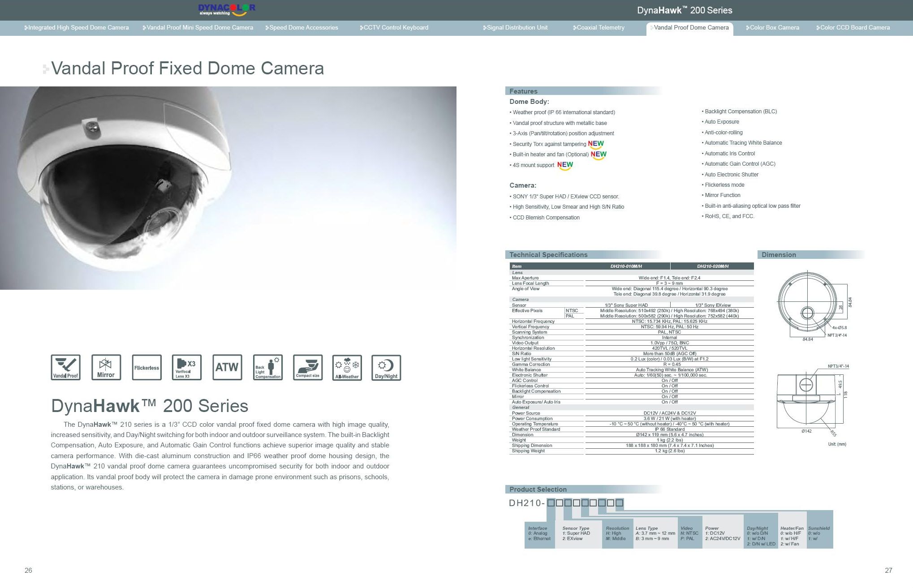Image resolution: width=913 pixels, height=588 pixels.
Task: Click the Vandal Proof Fixed Dome Camera heading
Action: pos(187,69)
